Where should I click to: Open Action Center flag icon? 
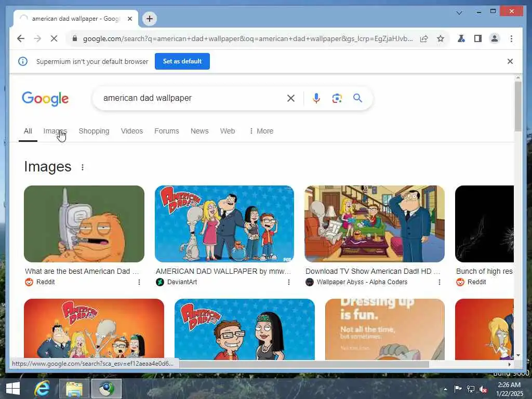point(458,389)
